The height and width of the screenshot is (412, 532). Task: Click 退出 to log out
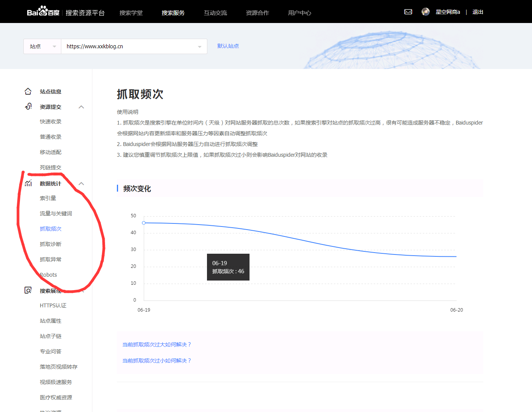478,12
